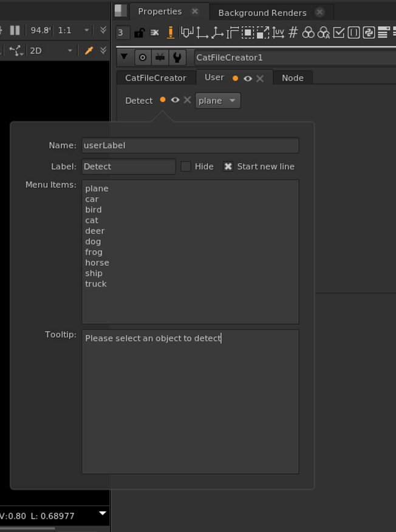Open the plane dropdown menu

click(217, 101)
